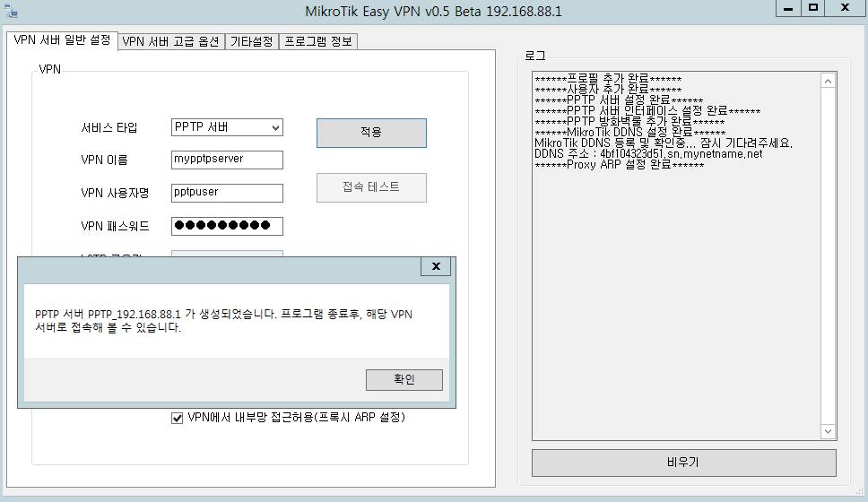Click the 적용 apply button

pos(371,133)
